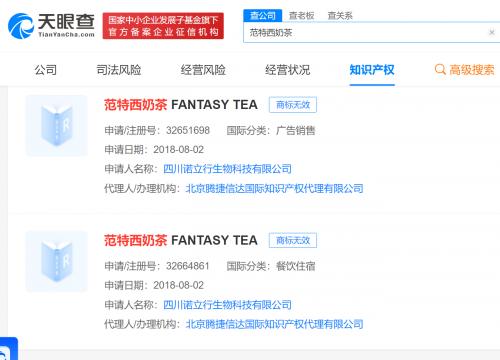Open applicant 四川诺立行生物科技有限公司 in second entry

click(x=227, y=305)
